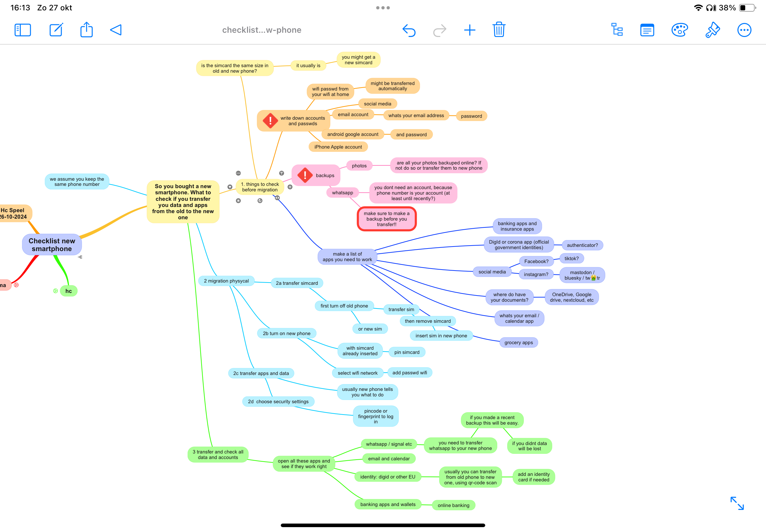Select 'iPhone Apple account' node
This screenshot has width=766, height=532.
point(338,147)
